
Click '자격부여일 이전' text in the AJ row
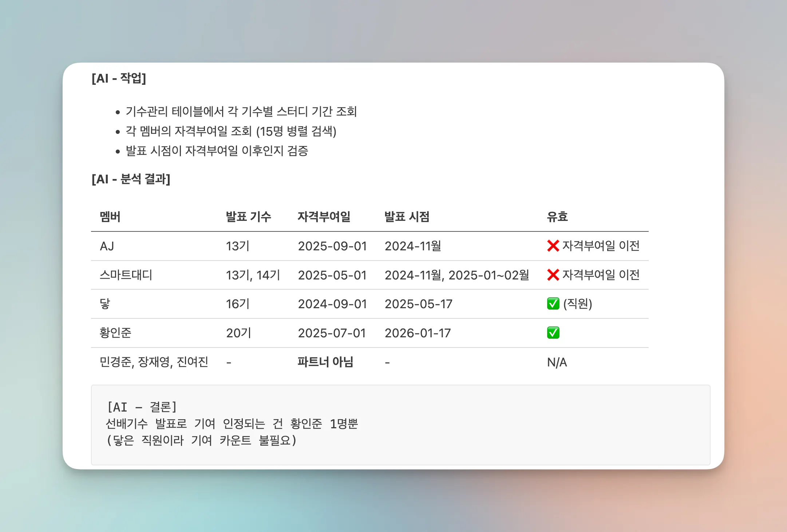601,246
